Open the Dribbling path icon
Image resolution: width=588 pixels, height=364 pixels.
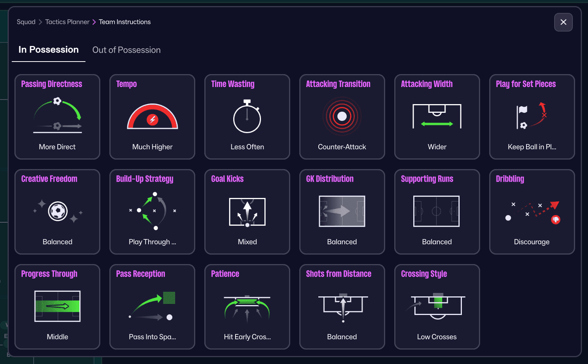coord(532,211)
